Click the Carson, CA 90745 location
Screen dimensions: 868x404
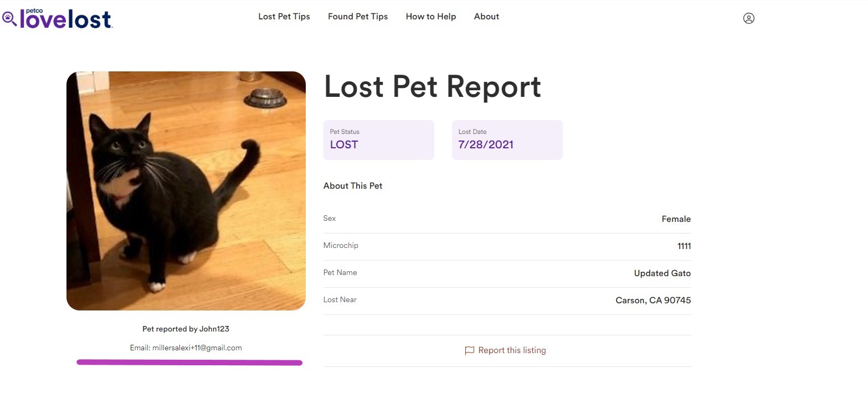coord(653,300)
